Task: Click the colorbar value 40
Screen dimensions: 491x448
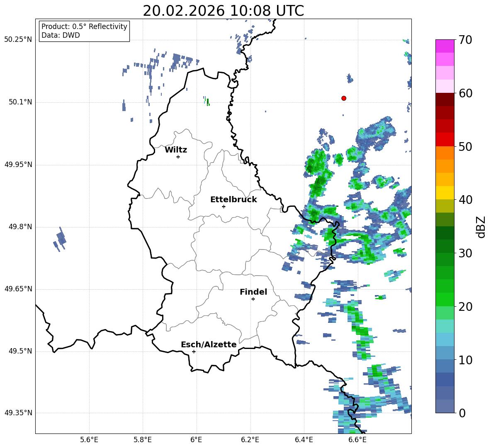Action: pyautogui.click(x=465, y=200)
